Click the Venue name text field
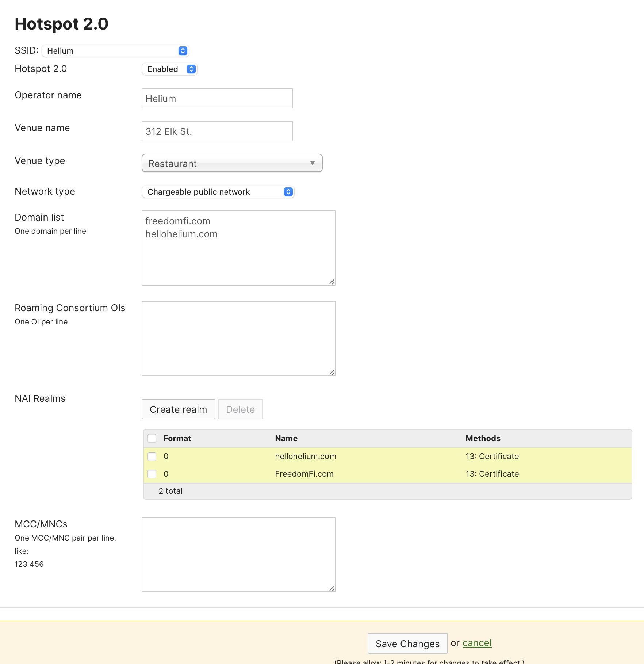 coord(217,131)
